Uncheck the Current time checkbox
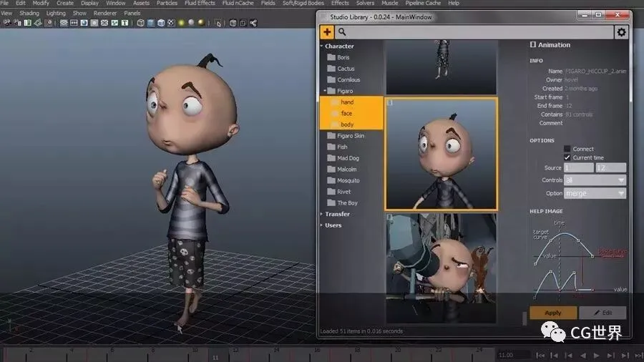The image size is (644, 362). (567, 157)
